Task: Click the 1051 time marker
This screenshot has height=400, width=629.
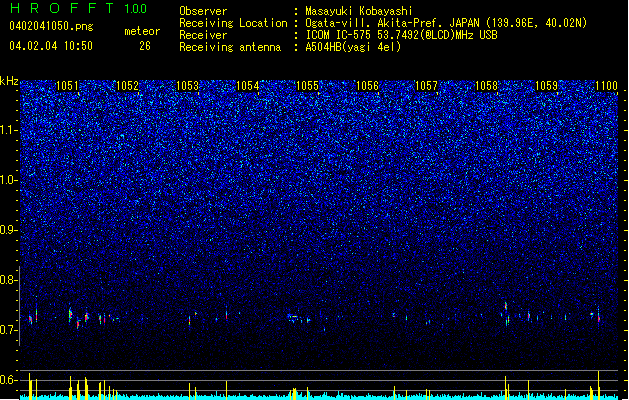Action: click(x=67, y=86)
